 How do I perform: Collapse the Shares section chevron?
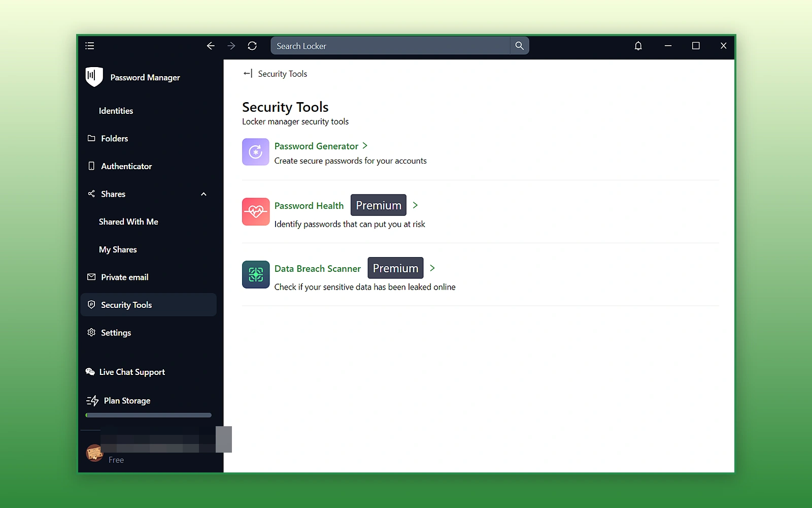(x=204, y=194)
